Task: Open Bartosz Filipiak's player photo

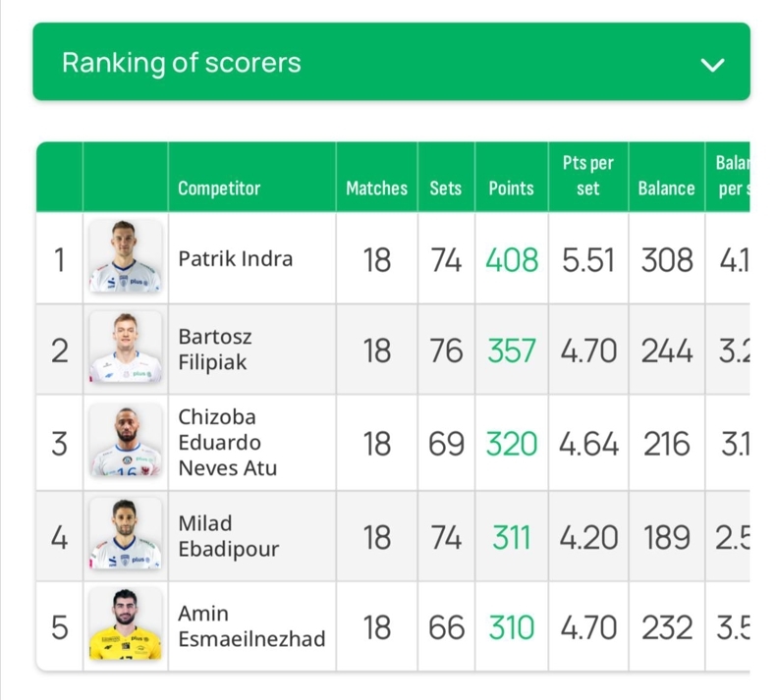Action: 126,348
